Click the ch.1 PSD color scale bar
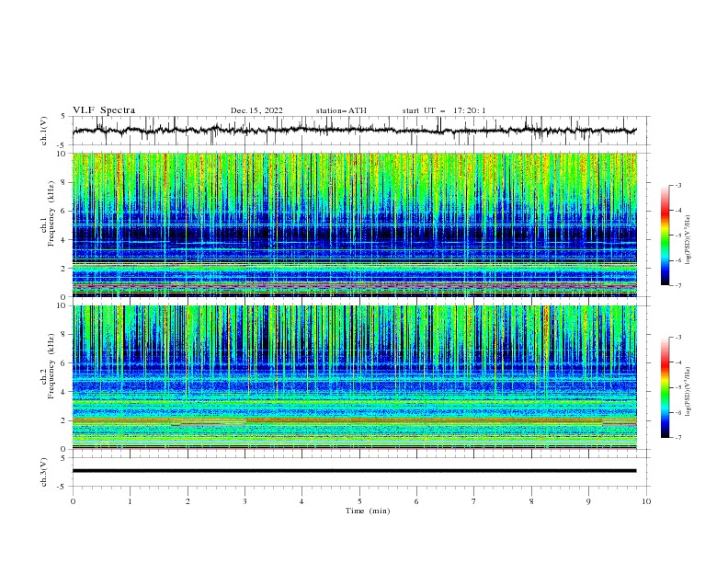The height and width of the screenshot is (563, 728). point(665,236)
